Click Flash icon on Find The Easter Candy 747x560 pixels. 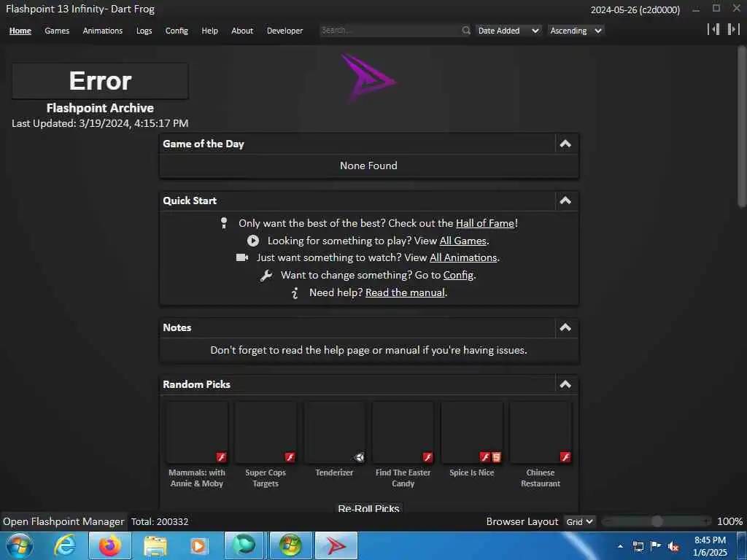coord(427,457)
